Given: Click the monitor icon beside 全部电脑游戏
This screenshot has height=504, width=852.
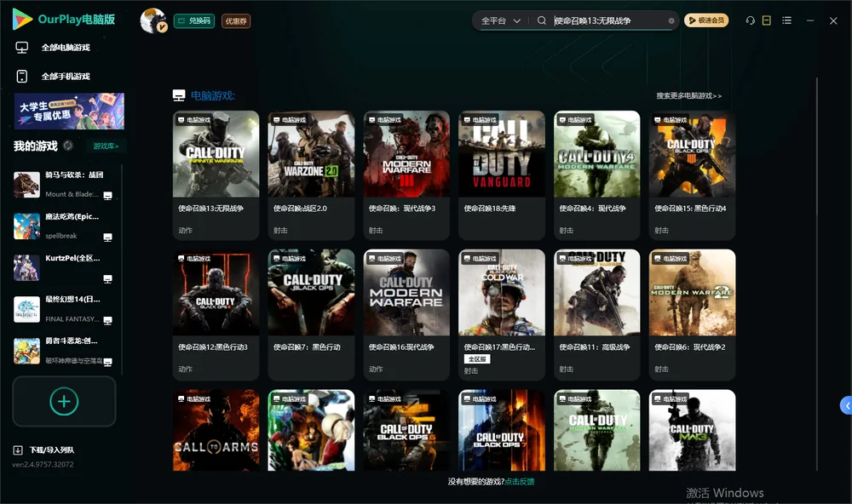Looking at the screenshot, I should 22,48.
